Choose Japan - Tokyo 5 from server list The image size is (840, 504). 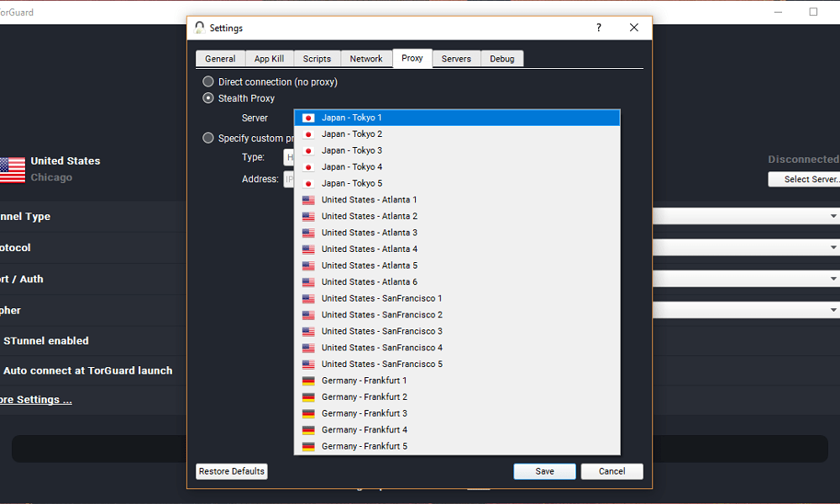coord(457,183)
